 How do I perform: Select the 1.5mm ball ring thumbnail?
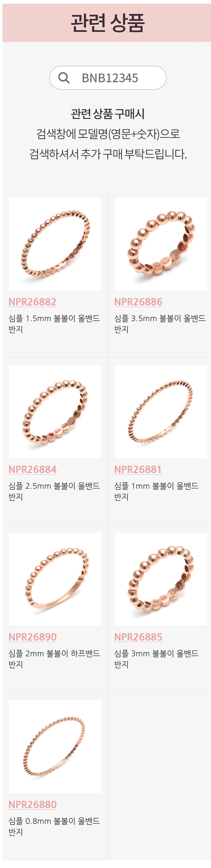point(55,244)
